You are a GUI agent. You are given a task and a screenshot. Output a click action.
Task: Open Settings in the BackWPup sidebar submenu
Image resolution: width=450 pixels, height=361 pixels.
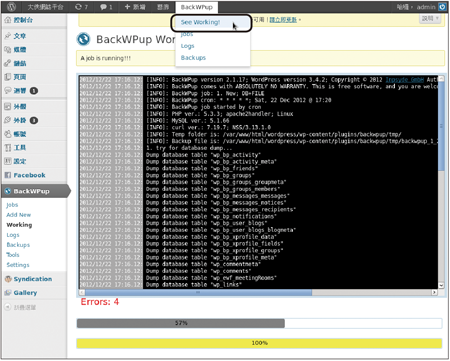[18, 265]
